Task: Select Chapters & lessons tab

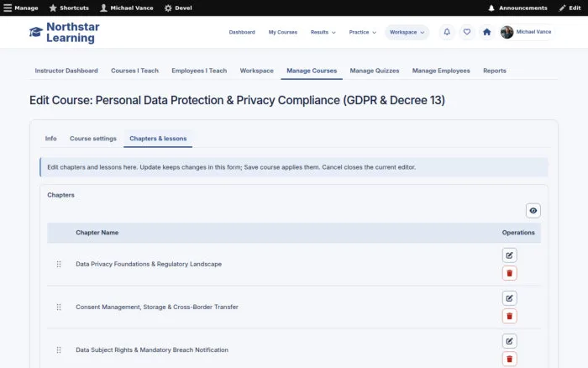Action: pyautogui.click(x=158, y=139)
